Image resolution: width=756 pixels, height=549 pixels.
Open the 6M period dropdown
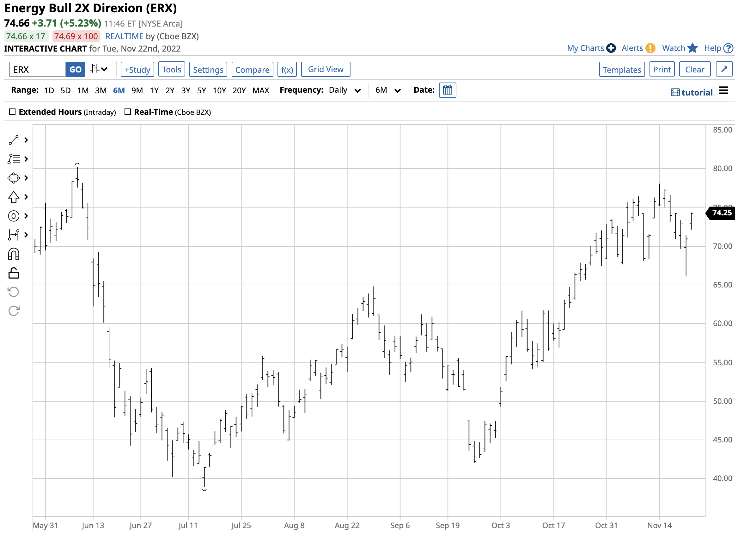pos(388,90)
